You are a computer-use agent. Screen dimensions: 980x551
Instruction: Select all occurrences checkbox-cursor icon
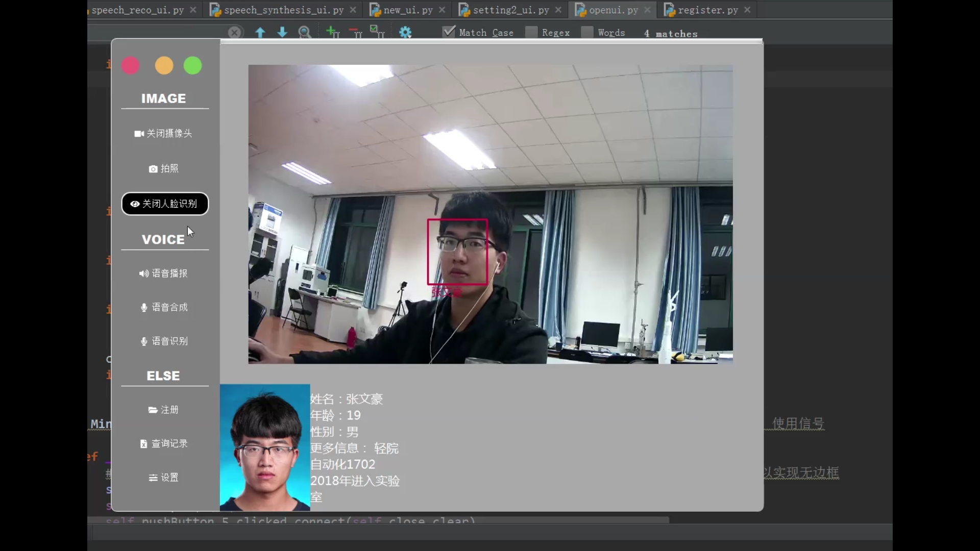click(377, 32)
